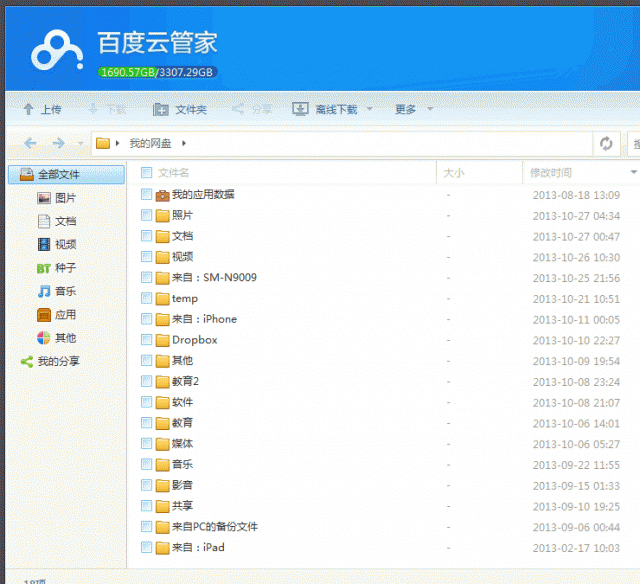Screen dimensions: 640x584
Task: Click the storage usage bar 1690.57GB/3307.29GB
Action: tap(157, 72)
